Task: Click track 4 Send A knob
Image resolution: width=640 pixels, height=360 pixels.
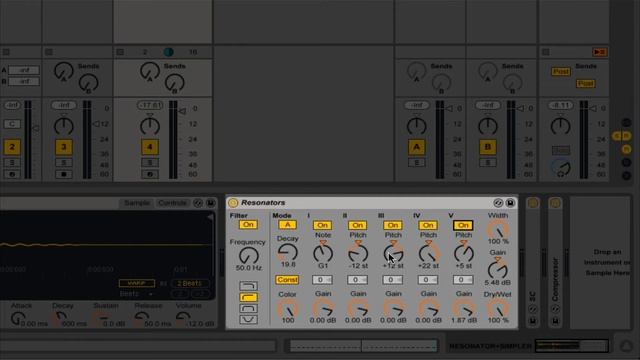Action: point(150,71)
